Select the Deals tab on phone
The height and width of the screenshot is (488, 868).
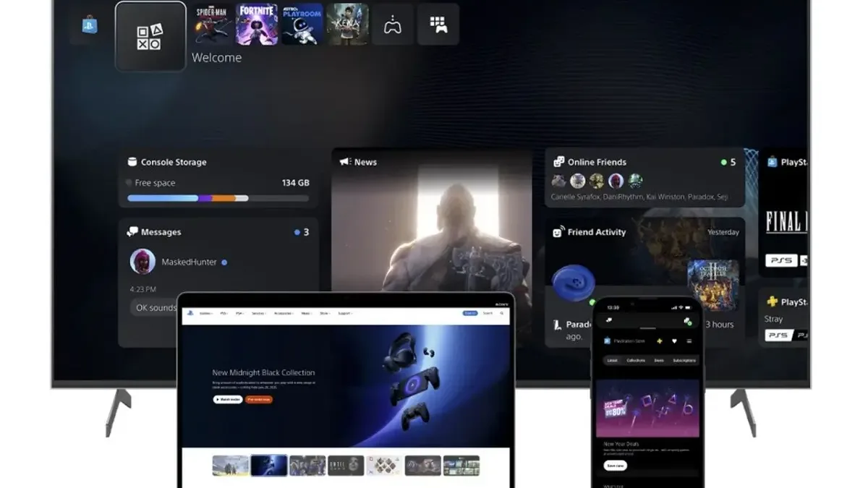pos(659,360)
